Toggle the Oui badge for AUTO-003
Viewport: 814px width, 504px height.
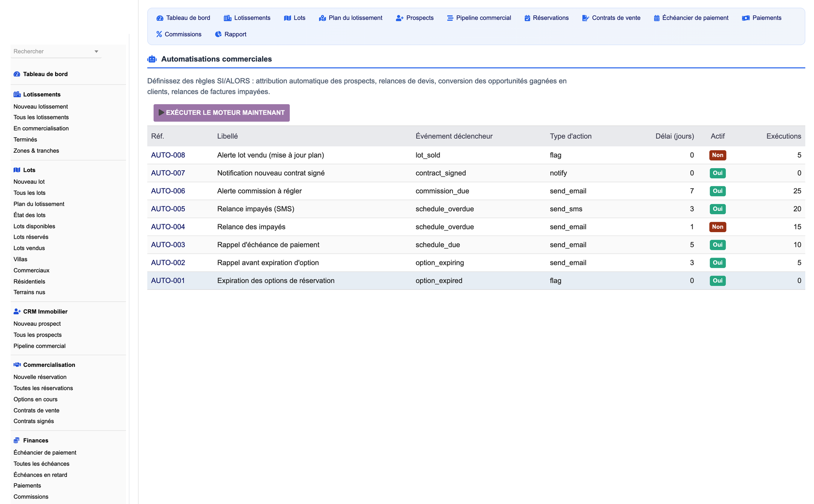[x=717, y=245]
